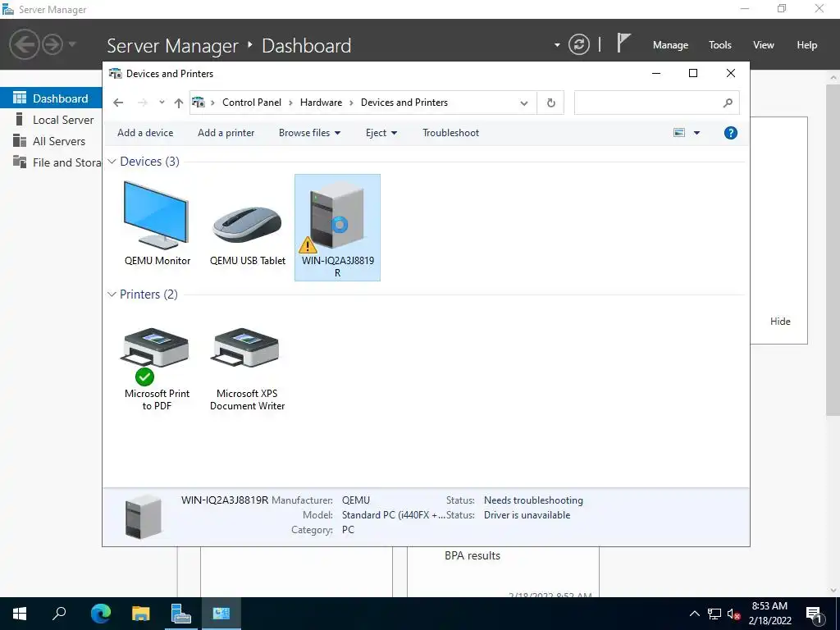Open File Explorer from the taskbar
The image size is (840, 630).
tap(140, 614)
